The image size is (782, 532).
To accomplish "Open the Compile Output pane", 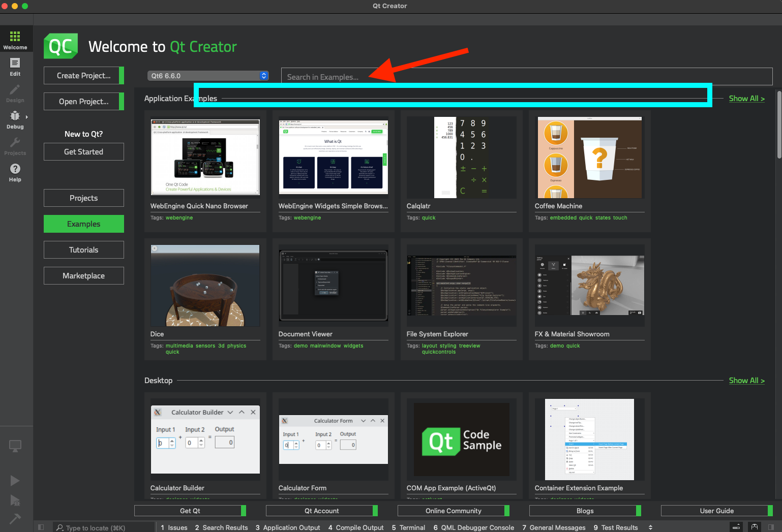I will (x=356, y=527).
